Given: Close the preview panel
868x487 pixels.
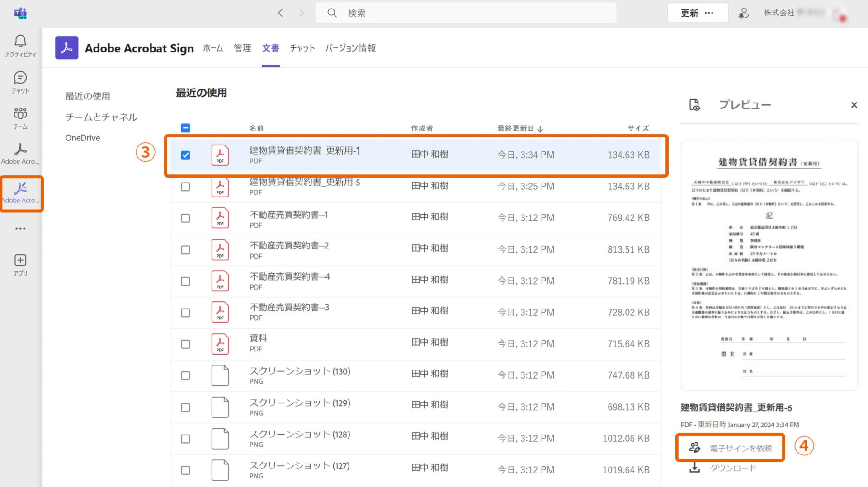Looking at the screenshot, I should (854, 105).
